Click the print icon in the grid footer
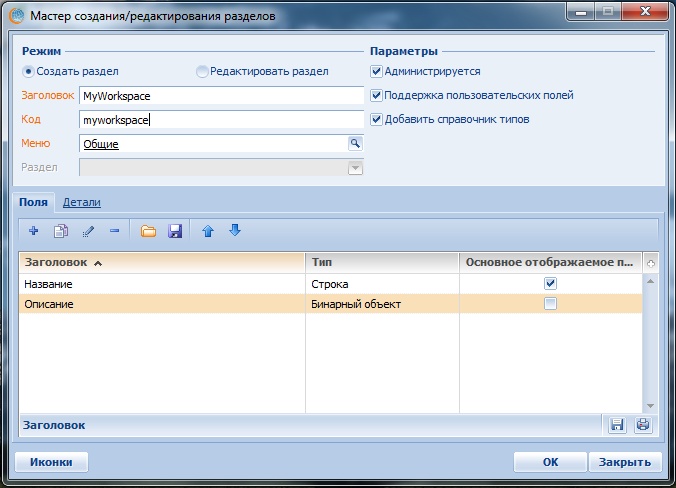The height and width of the screenshot is (488, 676). 643,425
